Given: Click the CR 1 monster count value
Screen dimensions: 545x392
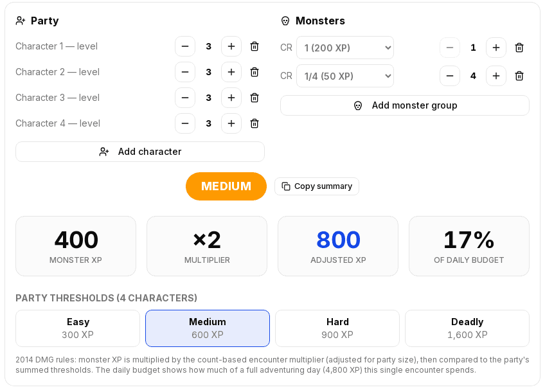Looking at the screenshot, I should coord(473,48).
